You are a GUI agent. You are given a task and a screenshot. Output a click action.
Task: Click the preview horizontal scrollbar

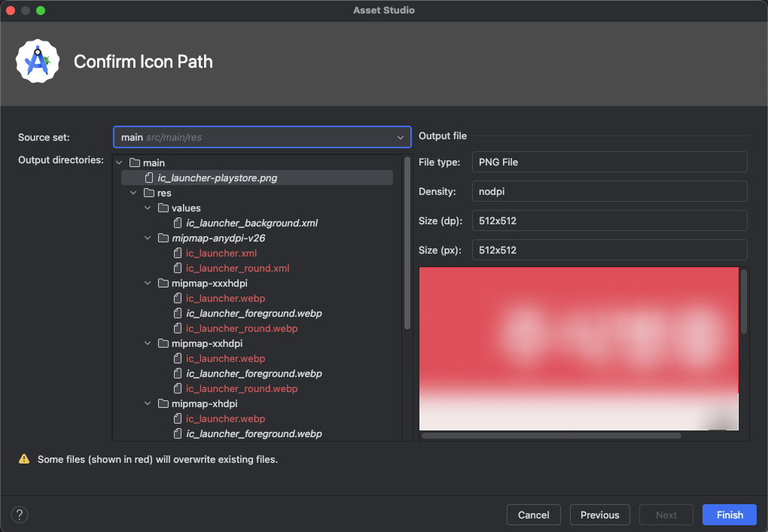tap(551, 436)
